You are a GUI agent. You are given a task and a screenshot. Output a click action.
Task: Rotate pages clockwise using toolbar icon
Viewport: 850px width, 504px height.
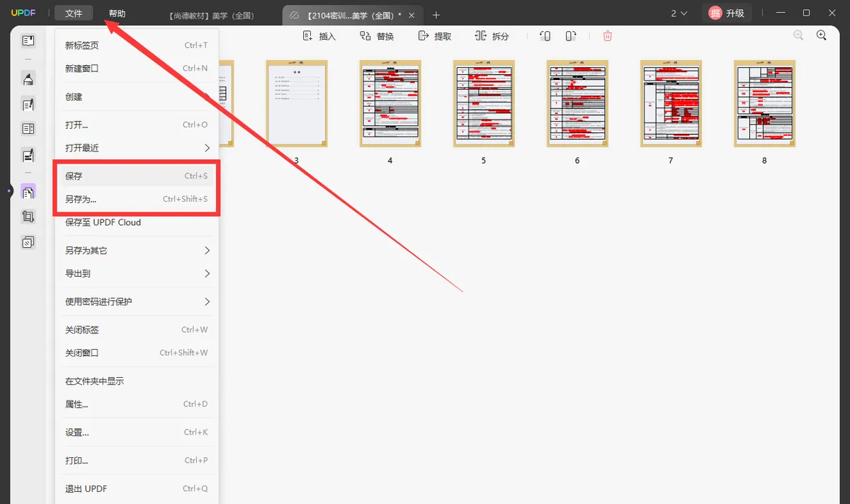click(x=571, y=36)
